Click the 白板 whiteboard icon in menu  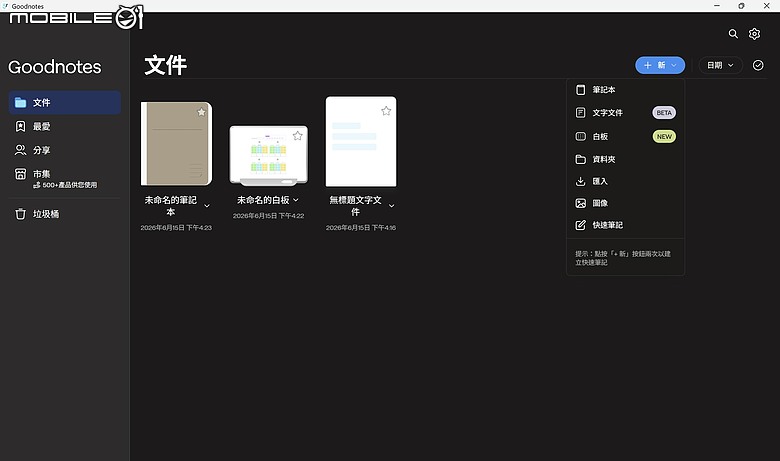tap(580, 136)
